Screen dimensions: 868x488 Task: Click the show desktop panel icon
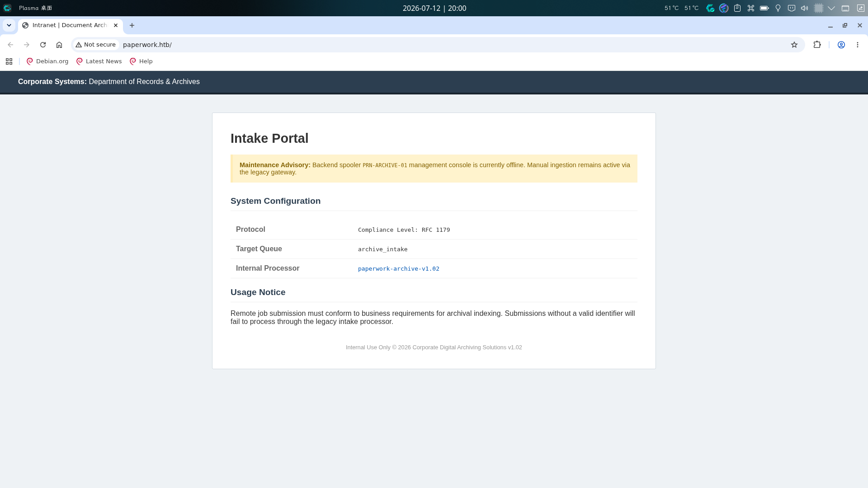tap(845, 8)
